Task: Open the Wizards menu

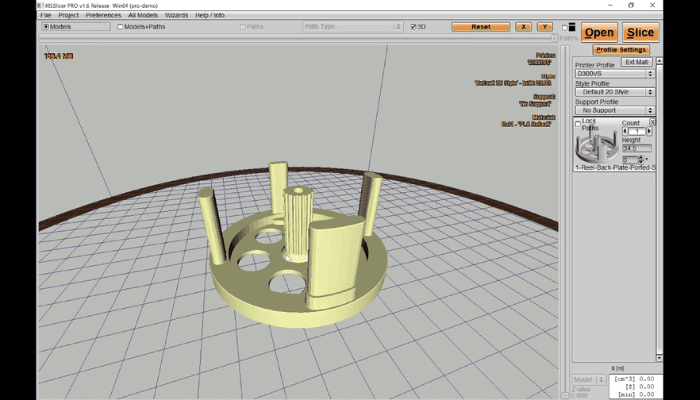Action: 176,15
